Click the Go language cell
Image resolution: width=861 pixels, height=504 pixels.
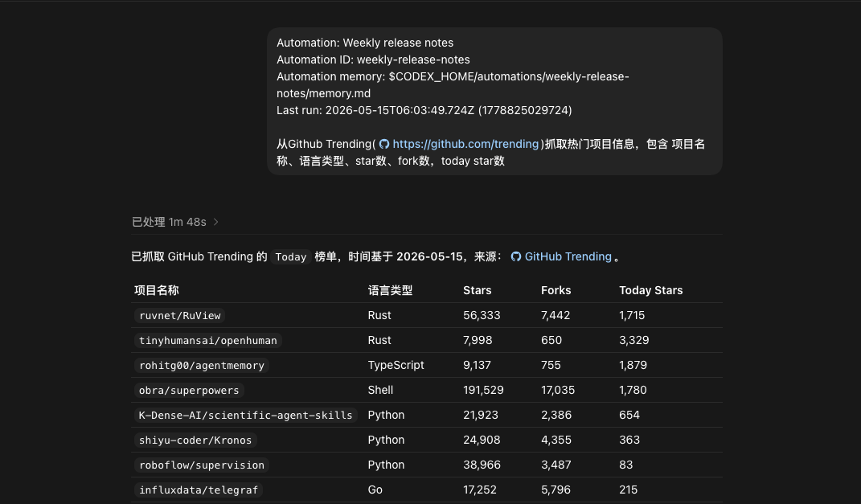tap(375, 490)
